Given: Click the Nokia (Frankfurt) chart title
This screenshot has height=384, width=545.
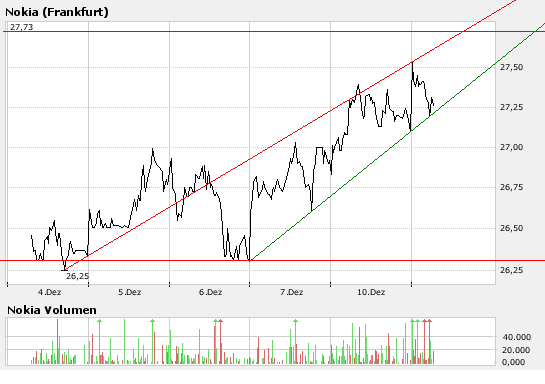Looking at the screenshot, I should [x=57, y=13].
